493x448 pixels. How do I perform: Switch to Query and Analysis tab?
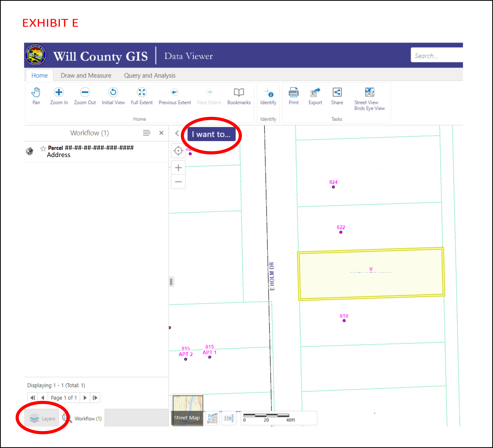(150, 75)
